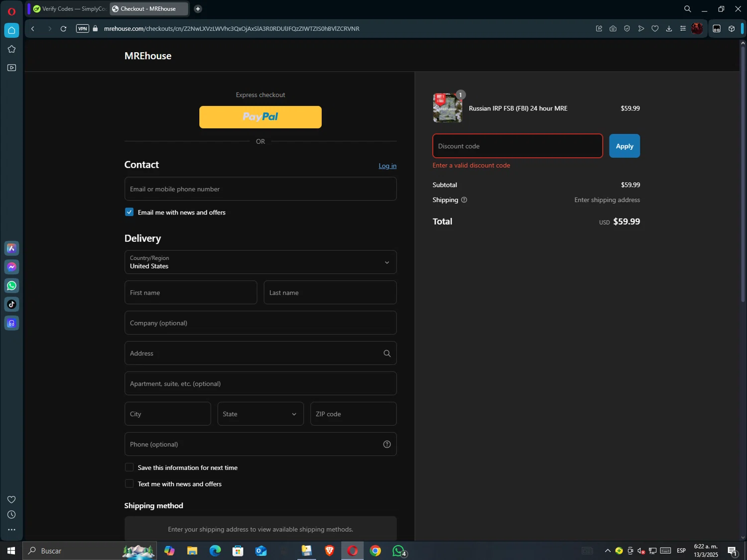The image size is (747, 560).
Task: Open Easy Setup menu icon
Action: tap(683, 29)
